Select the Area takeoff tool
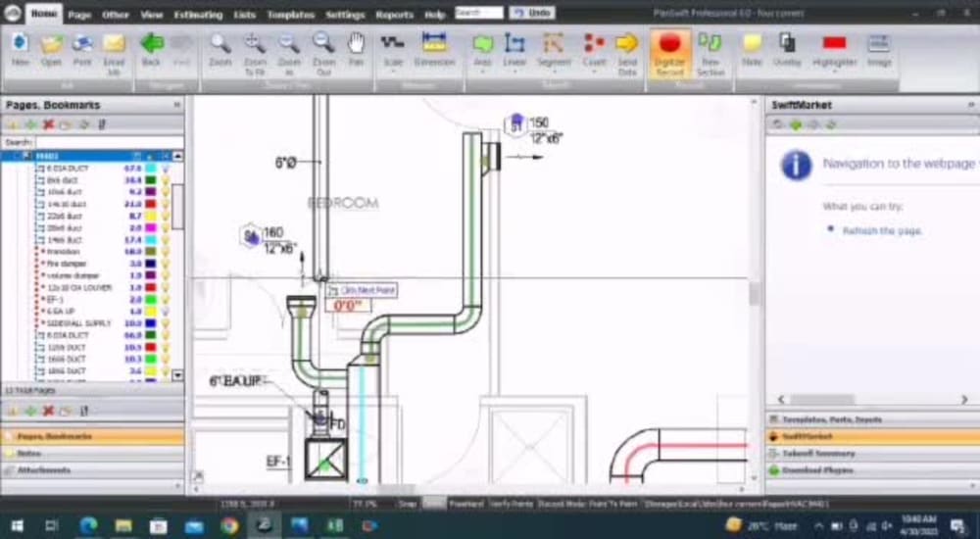 [482, 44]
